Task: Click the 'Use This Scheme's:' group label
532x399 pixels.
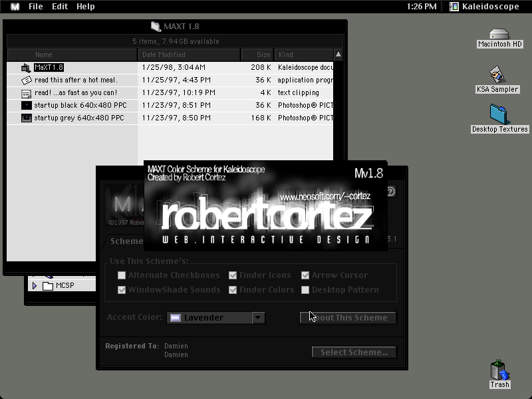Action: pos(149,261)
